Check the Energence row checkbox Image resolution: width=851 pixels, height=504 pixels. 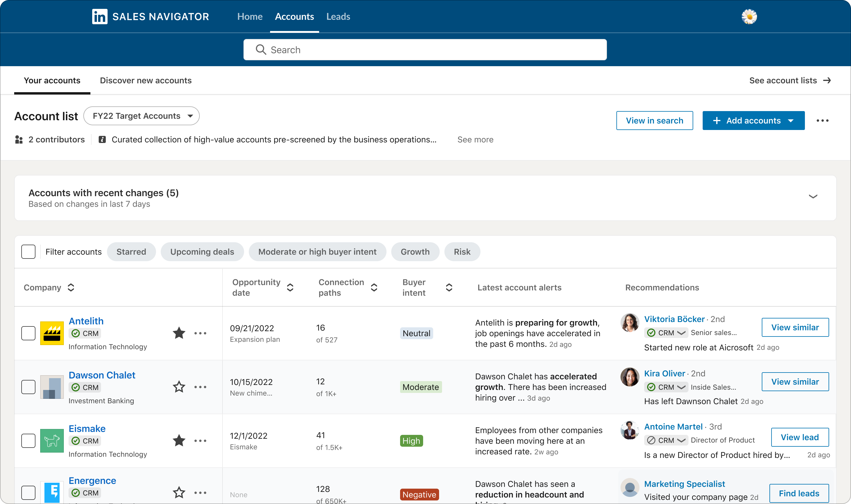coord(28,492)
